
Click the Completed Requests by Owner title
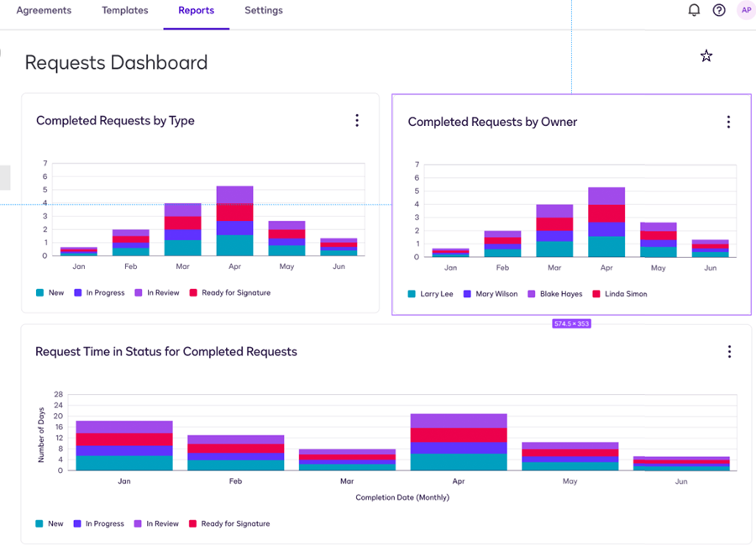click(492, 122)
